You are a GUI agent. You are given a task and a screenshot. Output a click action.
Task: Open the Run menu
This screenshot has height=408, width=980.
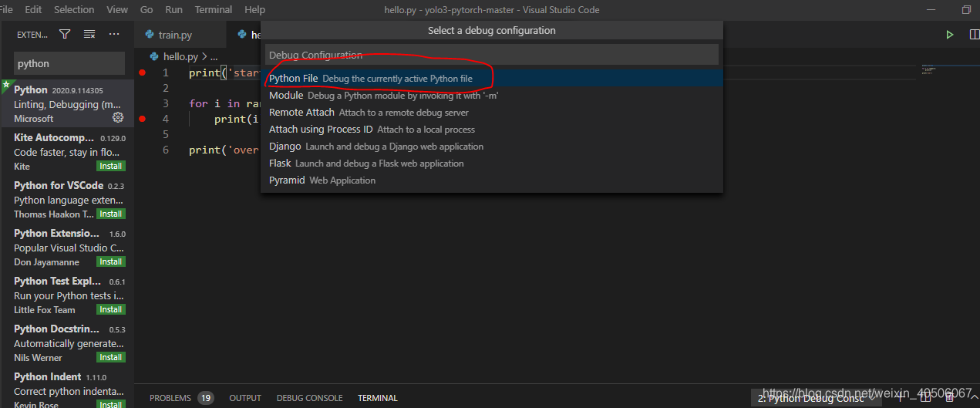click(173, 10)
